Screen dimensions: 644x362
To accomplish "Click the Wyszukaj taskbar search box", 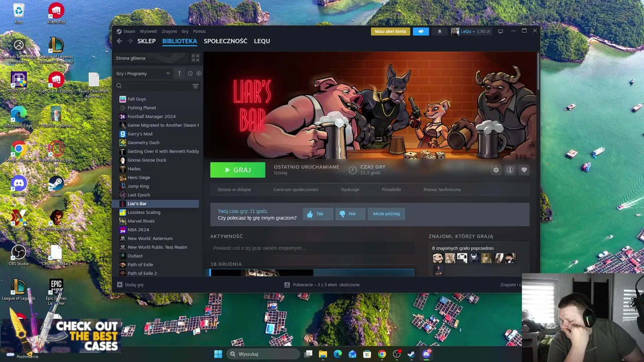I will [263, 354].
